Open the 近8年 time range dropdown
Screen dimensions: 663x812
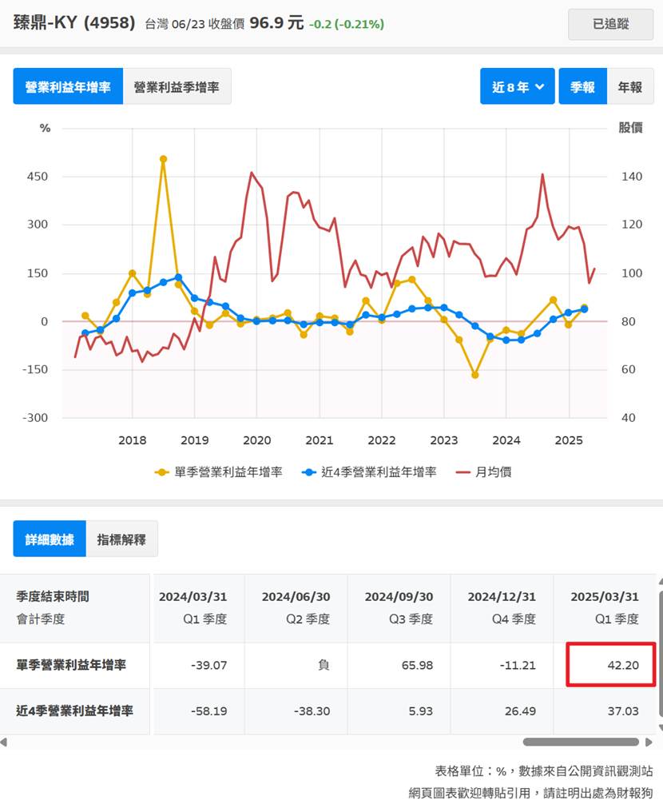tap(517, 86)
